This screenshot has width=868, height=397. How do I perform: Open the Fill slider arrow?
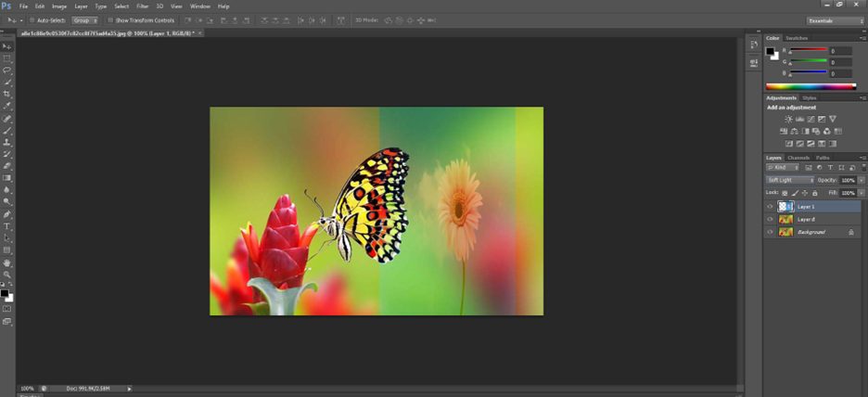pyautogui.click(x=862, y=193)
